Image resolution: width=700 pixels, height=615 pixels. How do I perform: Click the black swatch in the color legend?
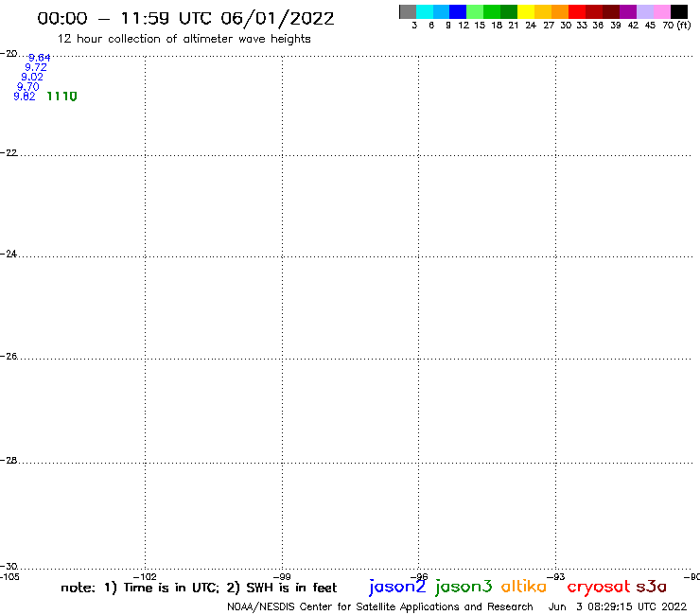[x=678, y=11]
